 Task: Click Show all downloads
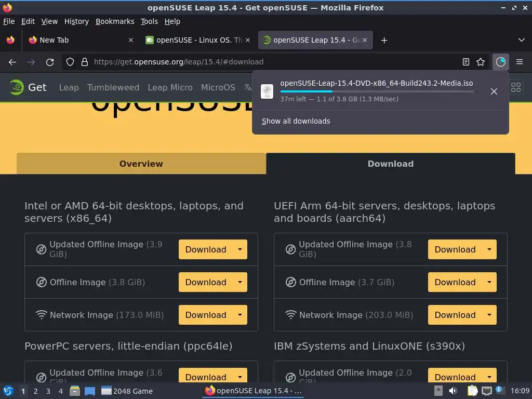[x=296, y=121]
